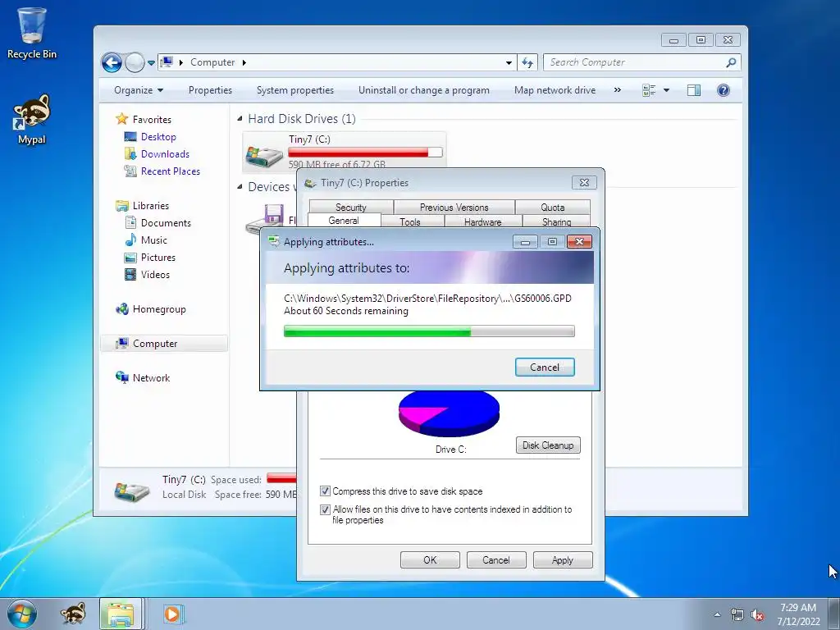Select the Tiny7 (C:) drive icon
Screen dimensions: 840x630
tap(264, 155)
